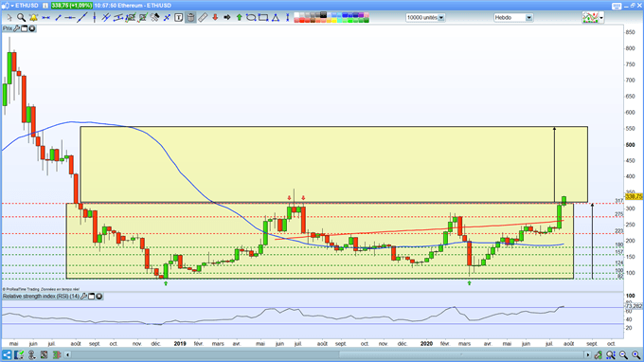Select the horizontal ray line tool
644x362 pixels.
[70, 18]
